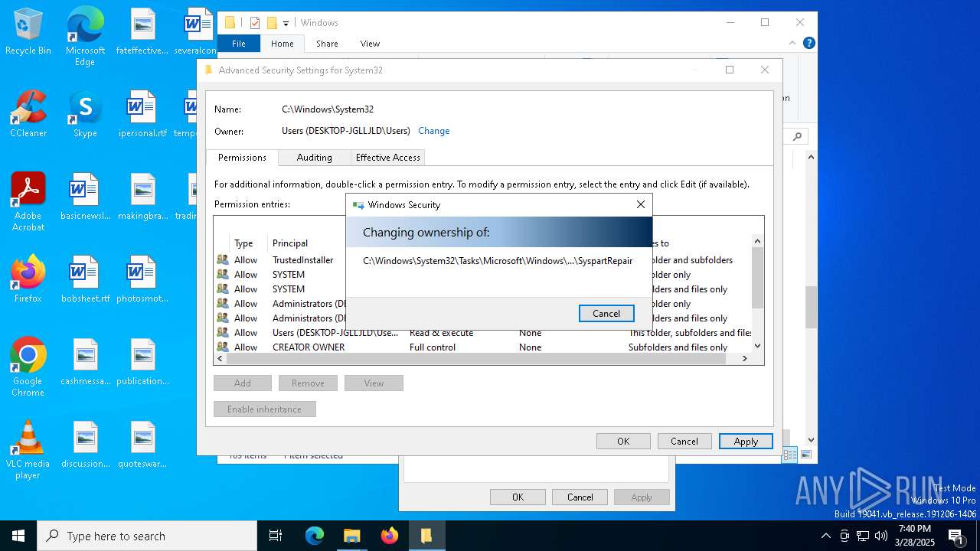980x551 pixels.
Task: Select the basicnewsl... document on the desktop
Action: (x=85, y=197)
